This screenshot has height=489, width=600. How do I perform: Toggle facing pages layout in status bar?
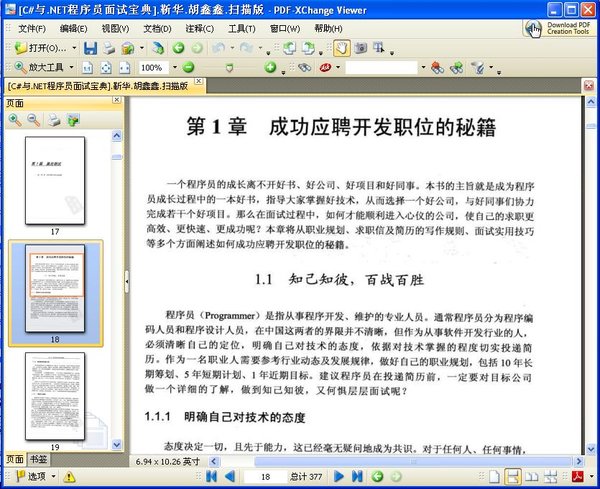pos(532,477)
